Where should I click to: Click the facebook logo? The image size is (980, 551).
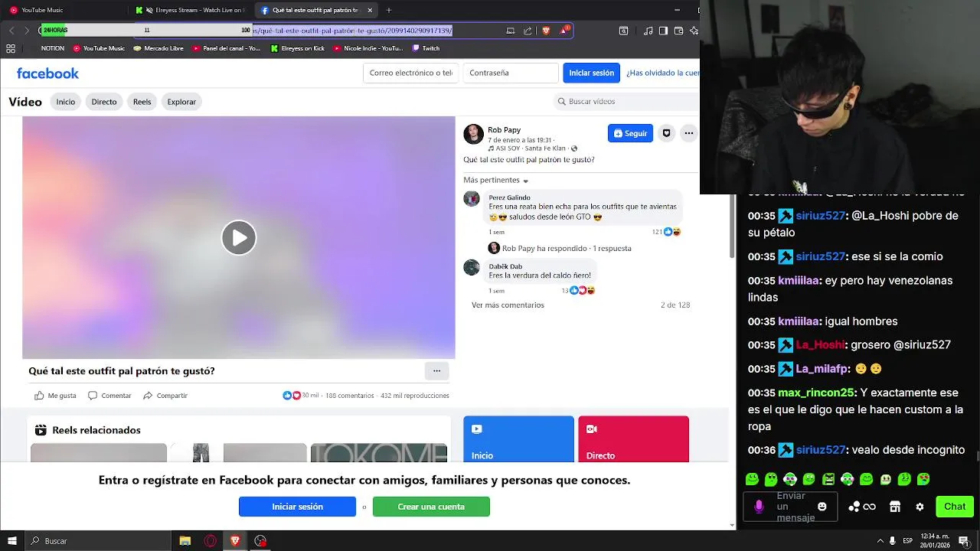coord(47,73)
